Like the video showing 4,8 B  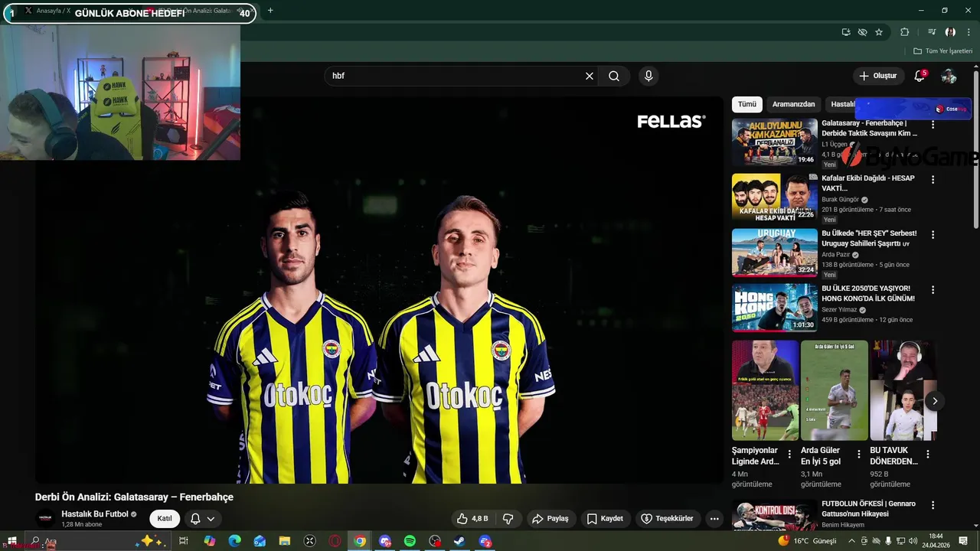(472, 518)
